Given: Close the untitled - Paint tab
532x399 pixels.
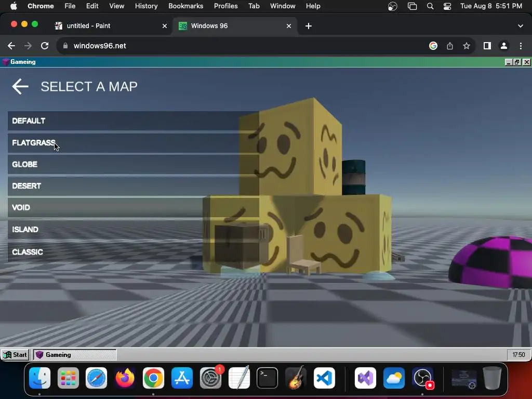Looking at the screenshot, I should 165,26.
